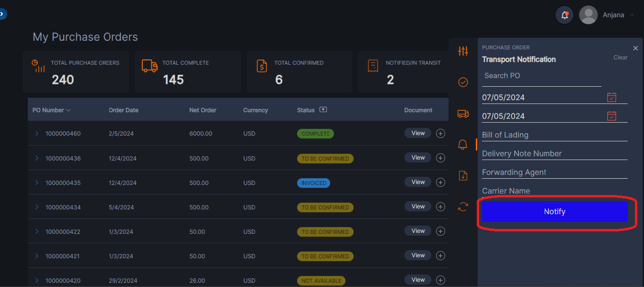The image size is (644, 287).
Task: Open the truck transport sidebar icon
Action: coord(463,114)
